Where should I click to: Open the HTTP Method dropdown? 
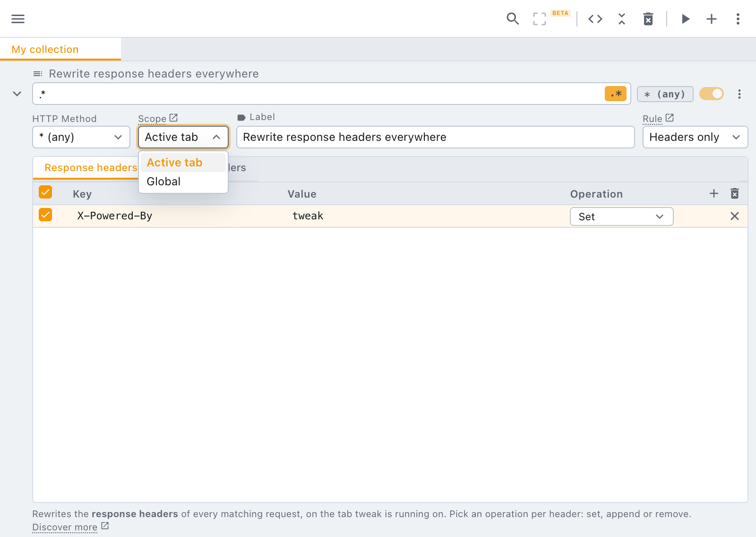(81, 137)
